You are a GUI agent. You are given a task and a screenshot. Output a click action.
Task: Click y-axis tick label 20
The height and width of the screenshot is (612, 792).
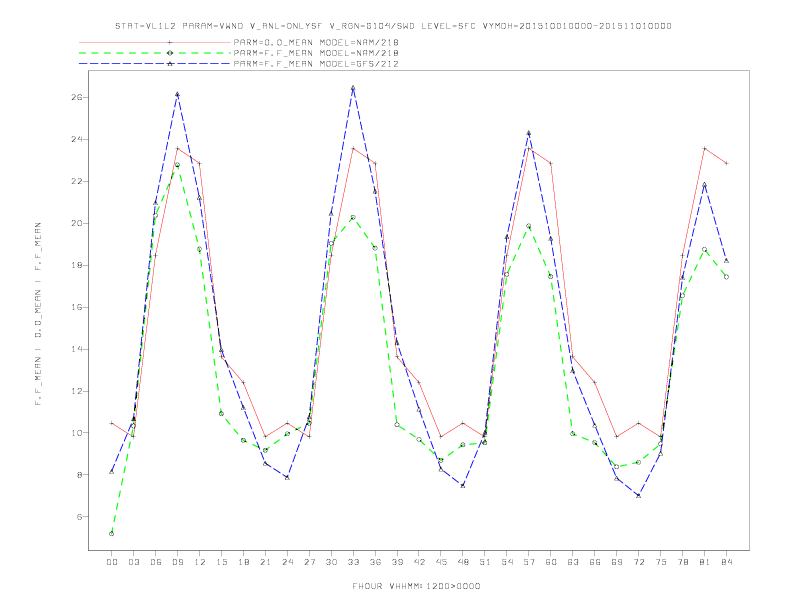point(76,223)
